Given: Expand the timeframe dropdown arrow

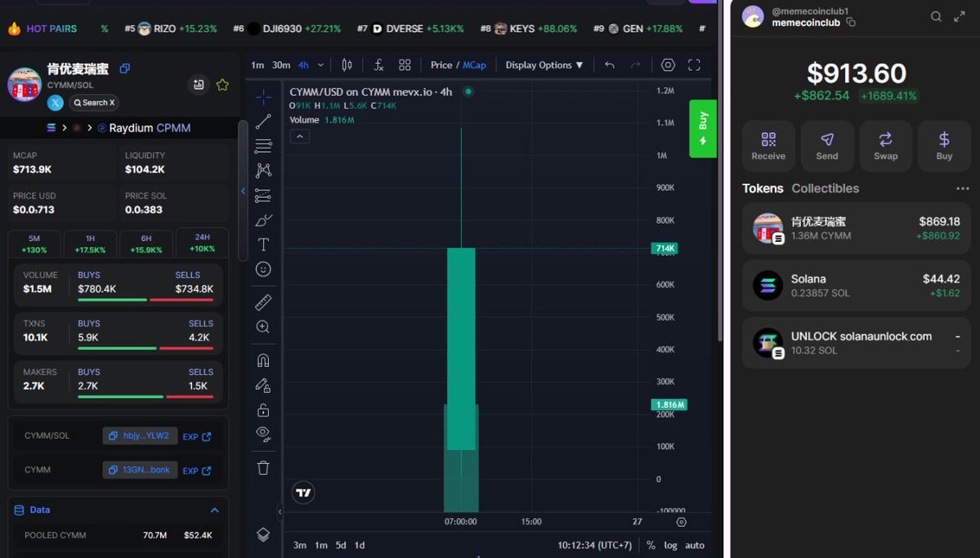Looking at the screenshot, I should 320,65.
